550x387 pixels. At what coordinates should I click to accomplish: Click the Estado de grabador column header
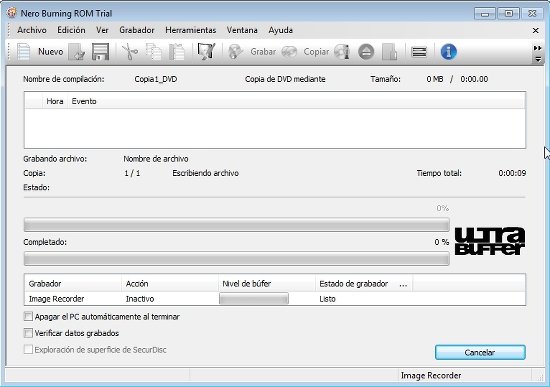[x=364, y=283]
